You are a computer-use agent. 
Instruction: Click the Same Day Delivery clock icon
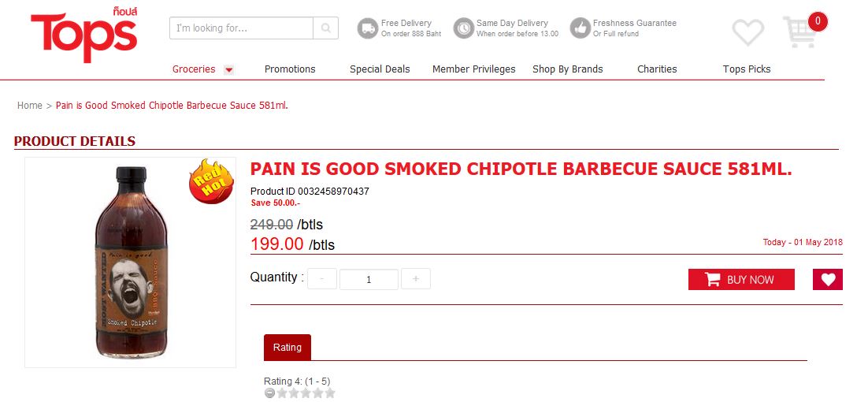pos(463,28)
